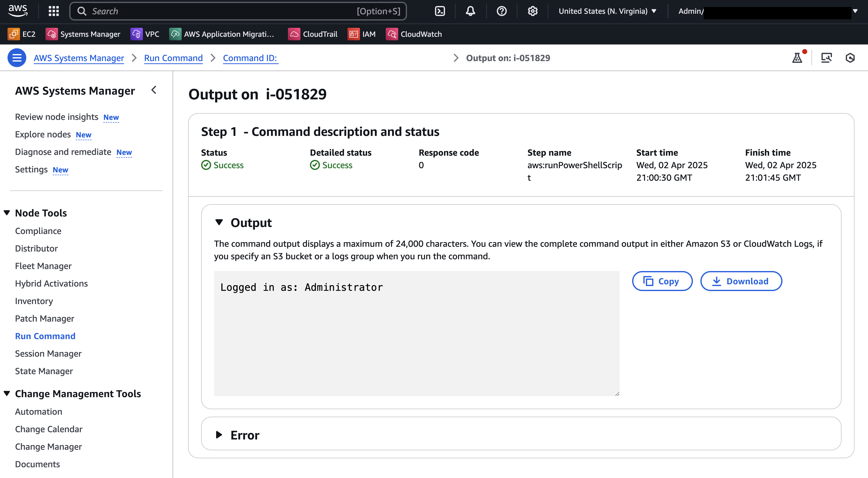Open the services grid menu icon
Screen dimensions: 868x478
[54, 11]
